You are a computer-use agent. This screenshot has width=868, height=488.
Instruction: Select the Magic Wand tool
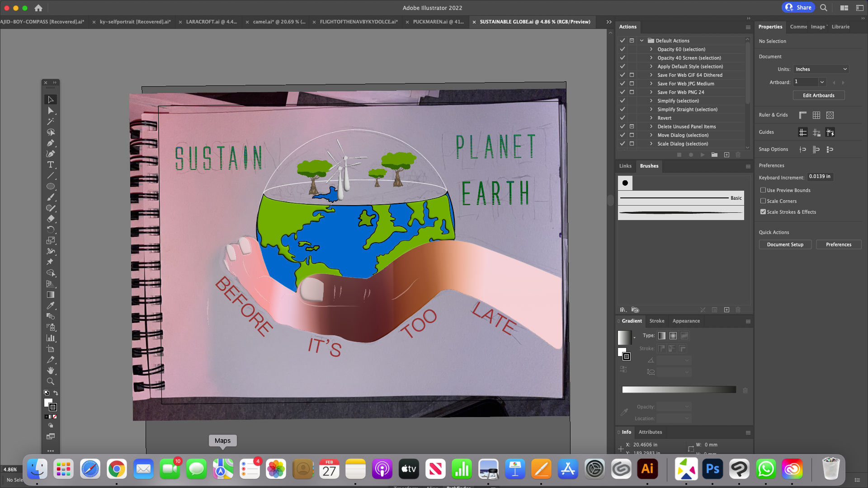click(x=51, y=122)
